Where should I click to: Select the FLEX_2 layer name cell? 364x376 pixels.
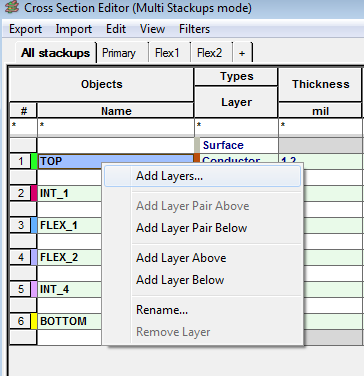69,257
